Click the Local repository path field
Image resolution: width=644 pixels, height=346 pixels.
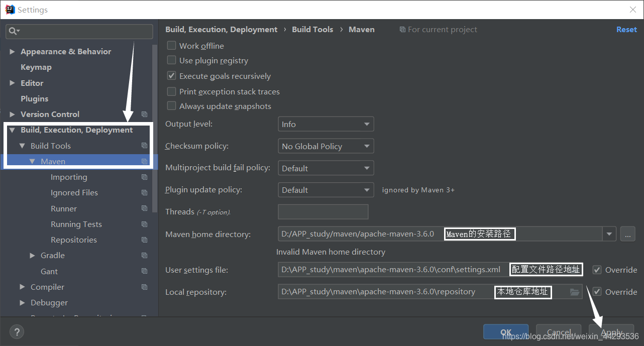tap(430, 292)
